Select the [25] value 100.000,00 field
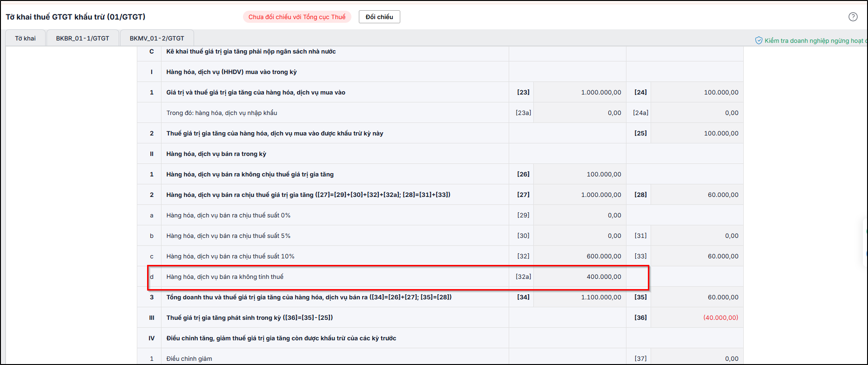Screen dimensions: 868x365 pos(697,133)
